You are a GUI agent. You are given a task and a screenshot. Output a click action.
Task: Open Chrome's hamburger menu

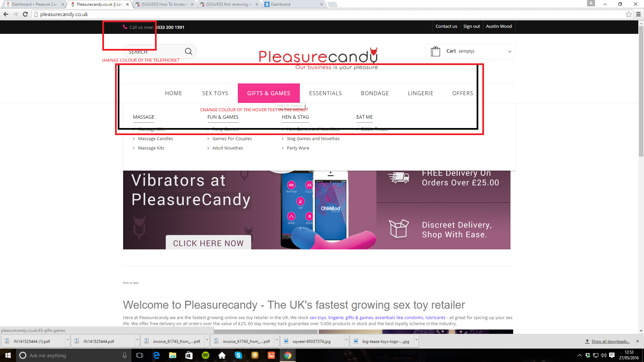(x=638, y=14)
